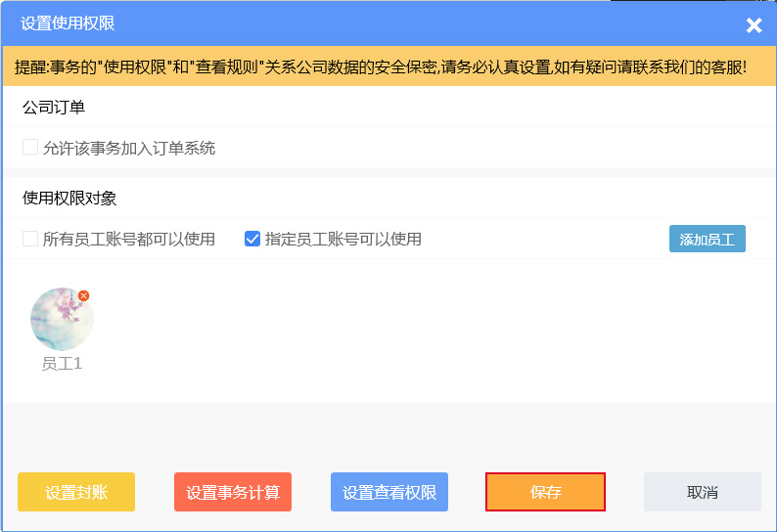Viewport: 777px width, 532px height.
Task: Click the 设置使用权限 dialog title
Action: (68, 23)
